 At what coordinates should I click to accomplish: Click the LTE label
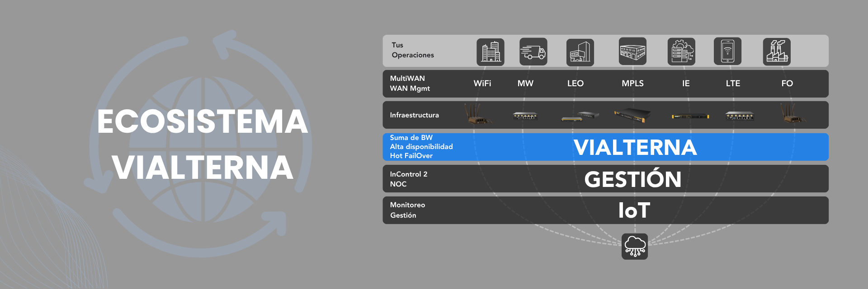tap(733, 84)
